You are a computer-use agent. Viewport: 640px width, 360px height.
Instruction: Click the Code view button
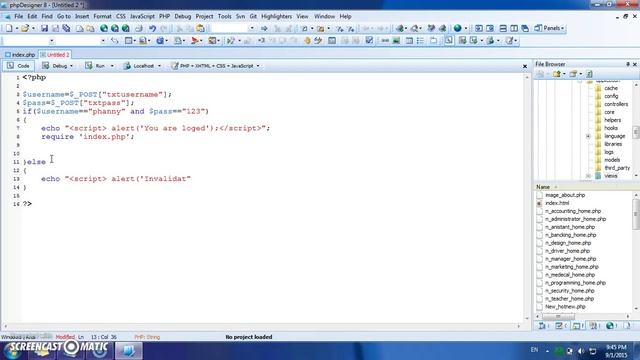coord(18,66)
